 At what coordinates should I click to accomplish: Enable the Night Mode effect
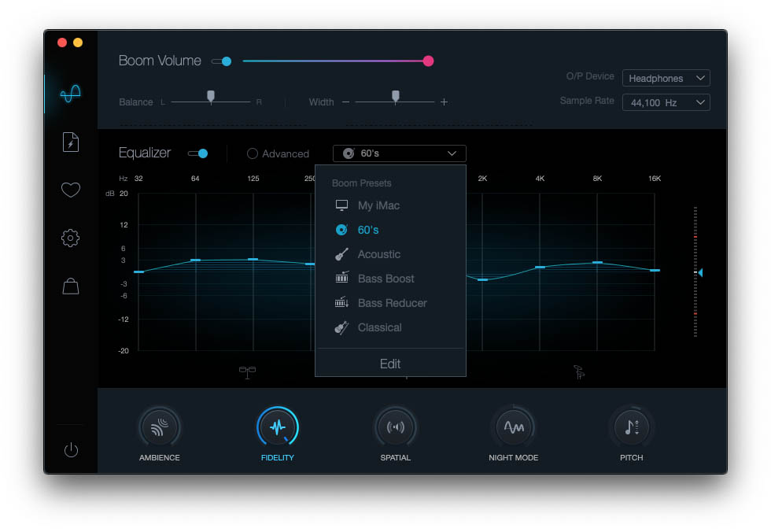pyautogui.click(x=514, y=427)
